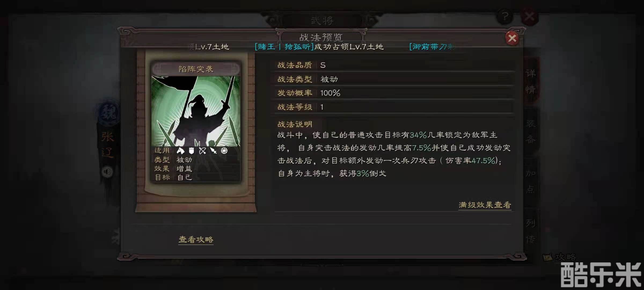Open 查看攻略 strategy link
Image resolution: width=644 pixels, height=290 pixels.
tap(196, 240)
